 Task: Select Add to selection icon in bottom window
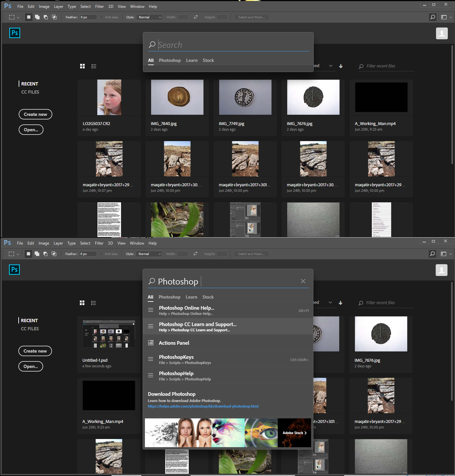pyautogui.click(x=37, y=254)
